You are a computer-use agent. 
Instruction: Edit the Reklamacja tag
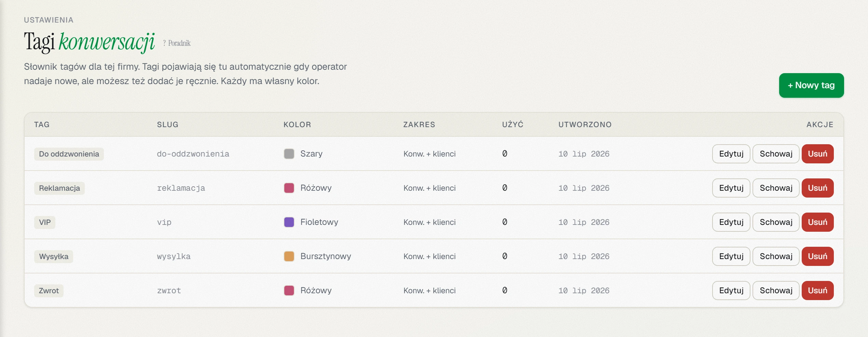(x=731, y=188)
